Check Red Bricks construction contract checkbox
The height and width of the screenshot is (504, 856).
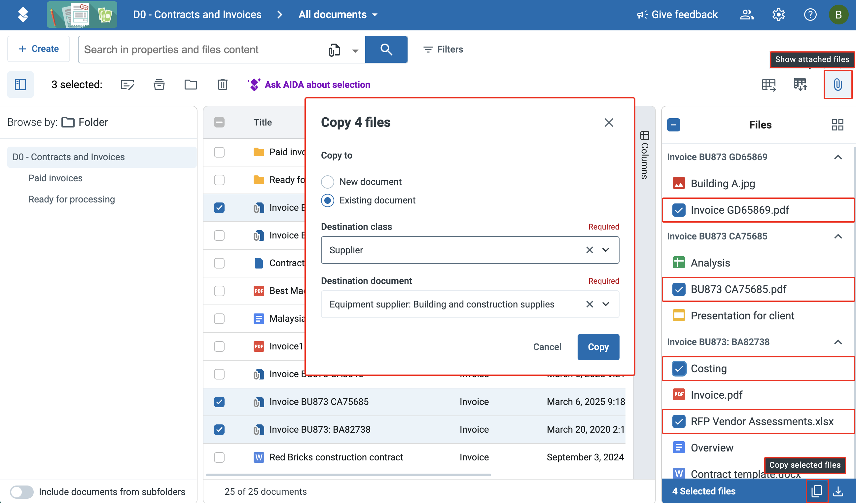219,458
